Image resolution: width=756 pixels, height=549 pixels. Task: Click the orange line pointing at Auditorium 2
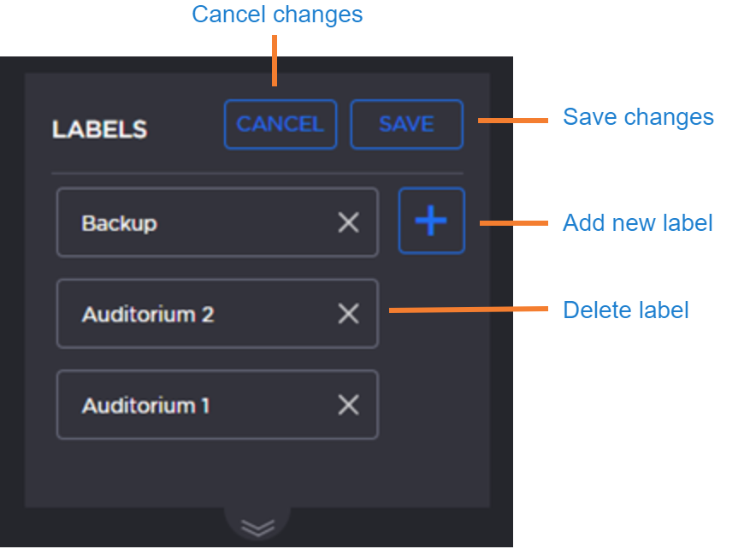coord(468,310)
